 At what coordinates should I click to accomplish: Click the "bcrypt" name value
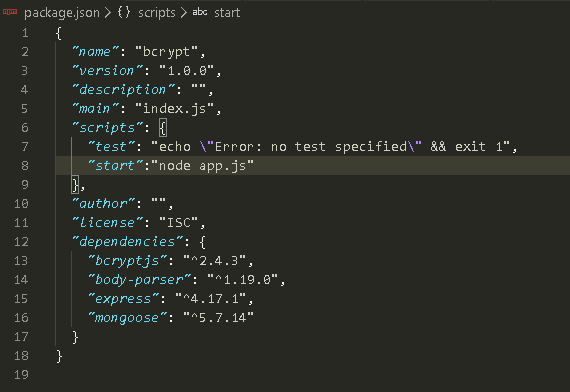[166, 52]
